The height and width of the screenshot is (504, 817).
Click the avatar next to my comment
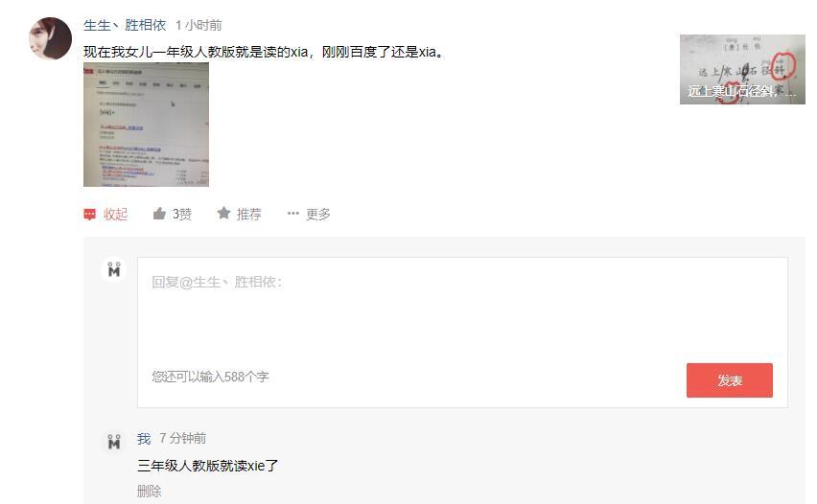(113, 442)
